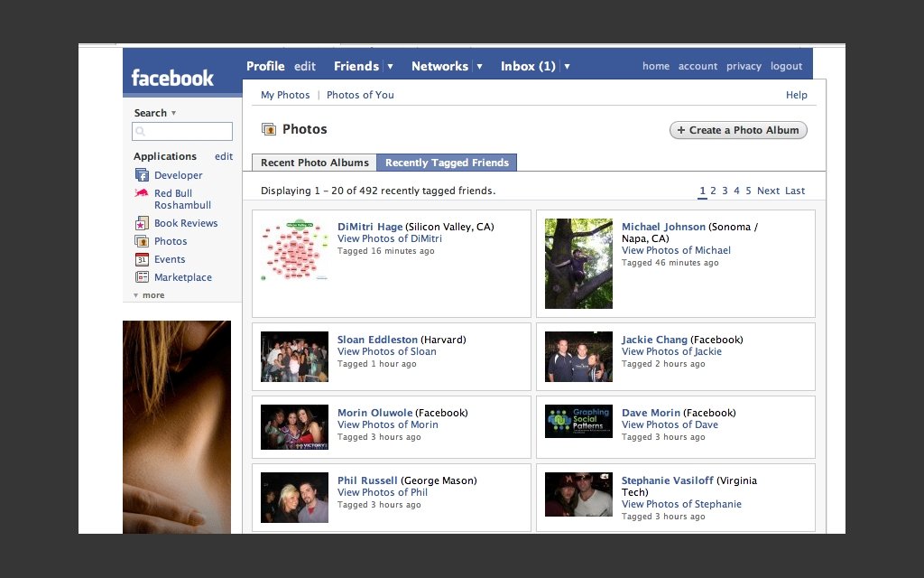The width and height of the screenshot is (924, 578).
Task: Click Create a Photo Album button
Action: pyautogui.click(x=738, y=130)
